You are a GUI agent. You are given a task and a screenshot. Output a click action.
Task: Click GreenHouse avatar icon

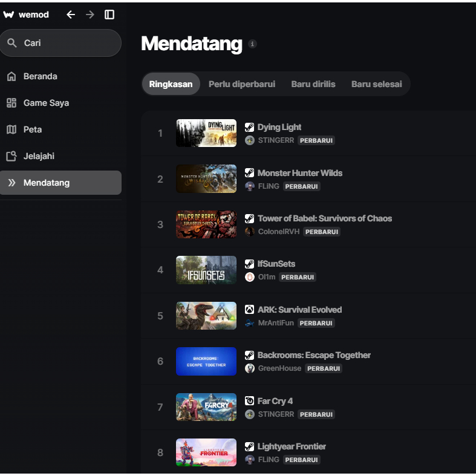tap(250, 368)
